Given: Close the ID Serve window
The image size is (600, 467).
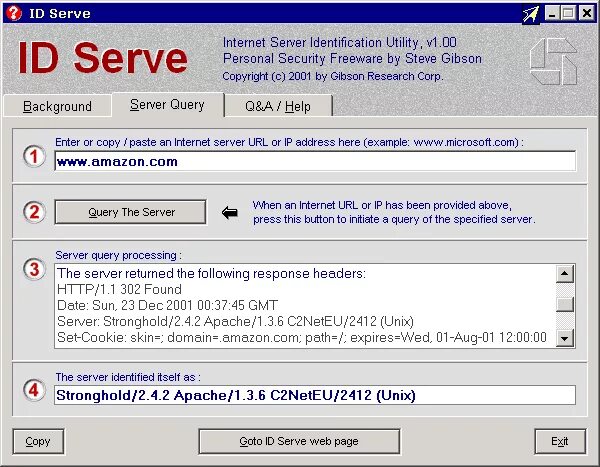Looking at the screenshot, I should click(586, 13).
